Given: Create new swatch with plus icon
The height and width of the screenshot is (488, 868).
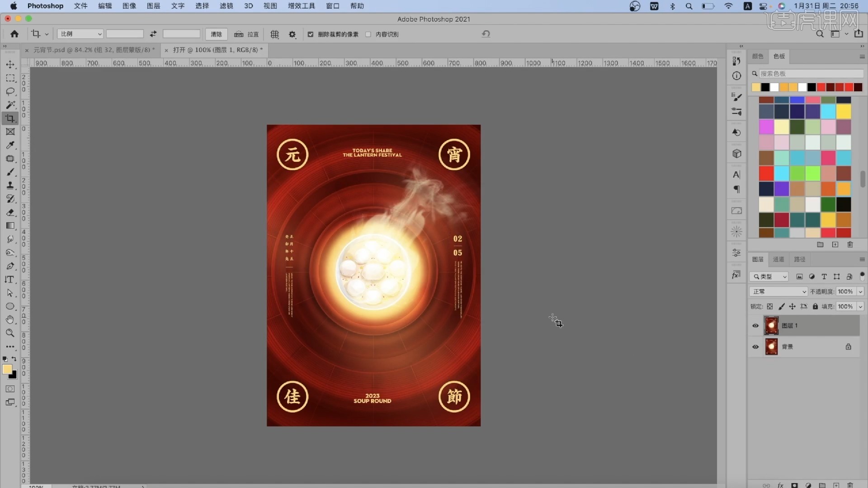Looking at the screenshot, I should click(x=835, y=244).
